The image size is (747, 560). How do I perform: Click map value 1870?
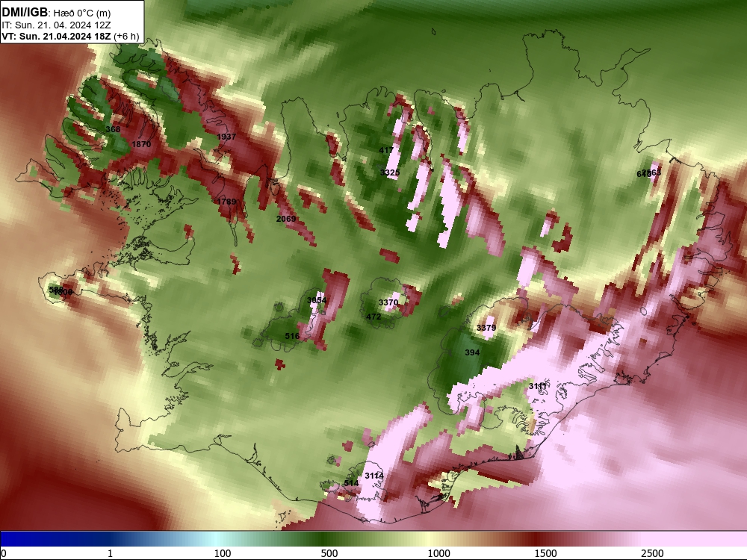point(141,144)
